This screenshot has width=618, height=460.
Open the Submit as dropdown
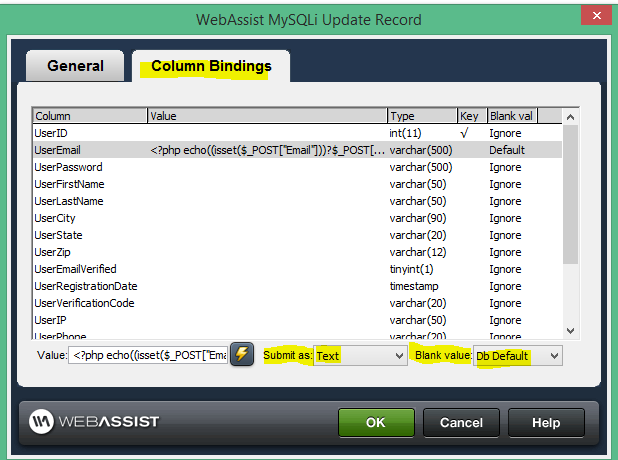[x=360, y=356]
